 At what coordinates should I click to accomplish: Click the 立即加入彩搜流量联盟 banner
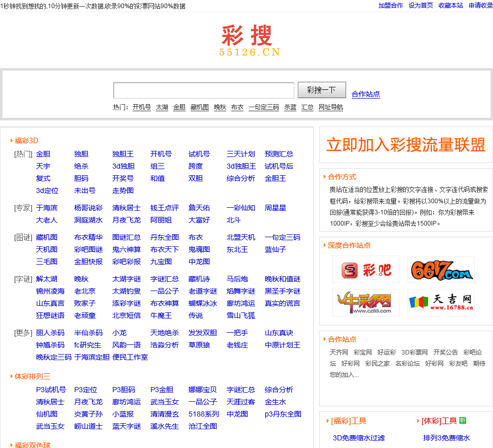click(x=406, y=145)
